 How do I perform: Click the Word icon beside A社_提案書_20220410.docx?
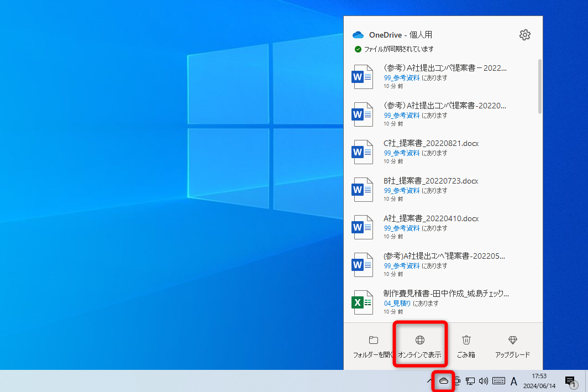(362, 227)
